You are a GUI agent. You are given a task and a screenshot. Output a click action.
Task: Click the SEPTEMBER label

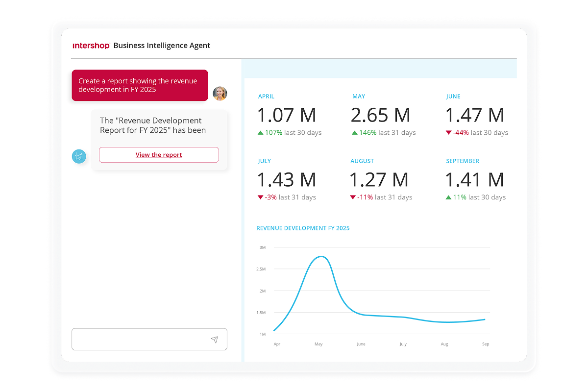[463, 161]
